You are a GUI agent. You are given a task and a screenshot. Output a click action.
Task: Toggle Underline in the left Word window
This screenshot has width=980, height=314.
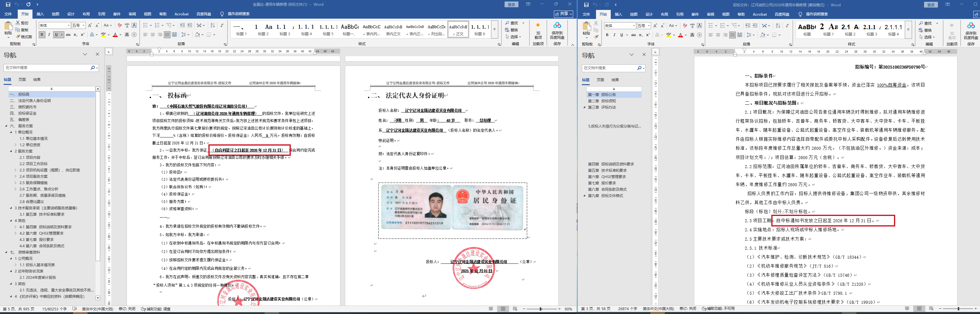tap(56, 35)
